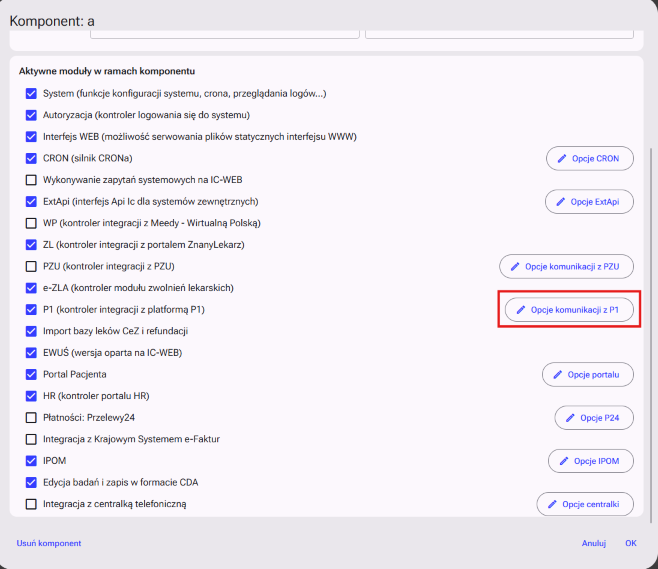Open the Opcje P24 settings
Viewport: 658px width, 569px height.
[x=594, y=418]
